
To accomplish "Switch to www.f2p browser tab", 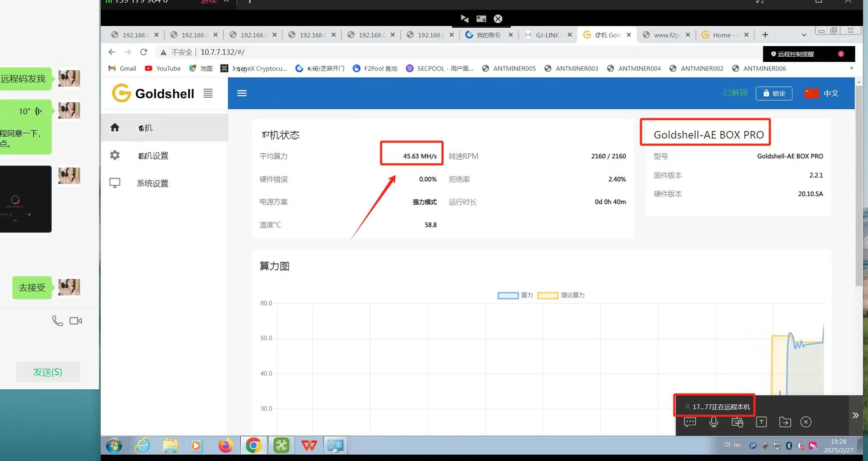I will pyautogui.click(x=666, y=35).
